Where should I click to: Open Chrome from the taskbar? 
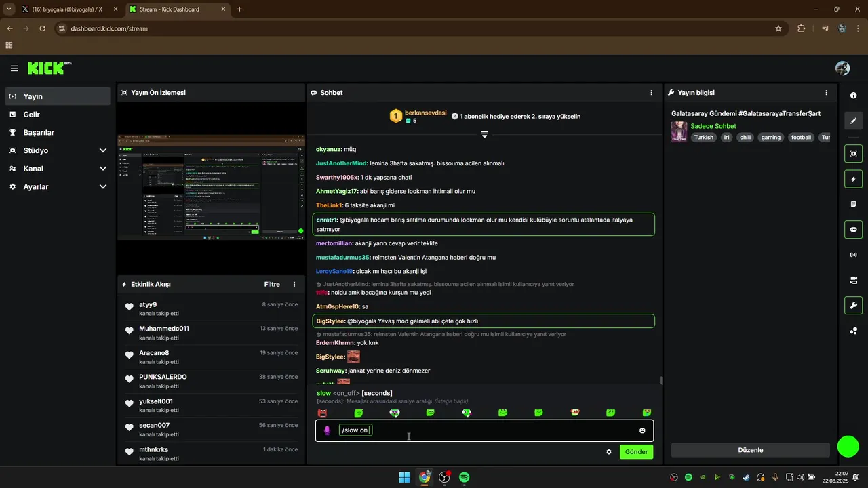coord(425,477)
